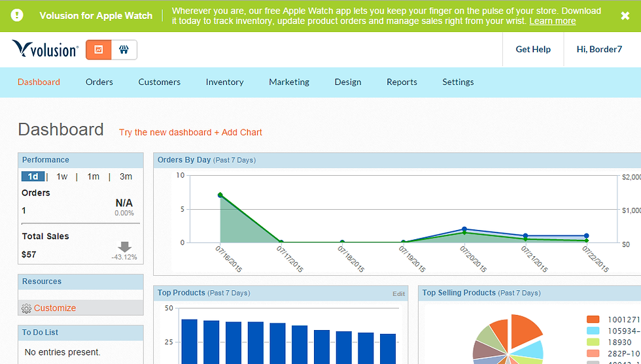Click the To Do List panel header

(80, 333)
